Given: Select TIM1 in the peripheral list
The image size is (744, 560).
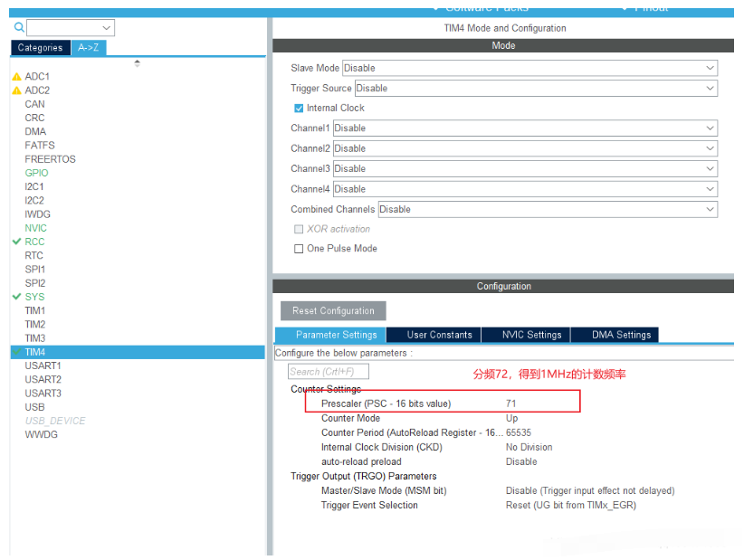Looking at the screenshot, I should (x=35, y=310).
